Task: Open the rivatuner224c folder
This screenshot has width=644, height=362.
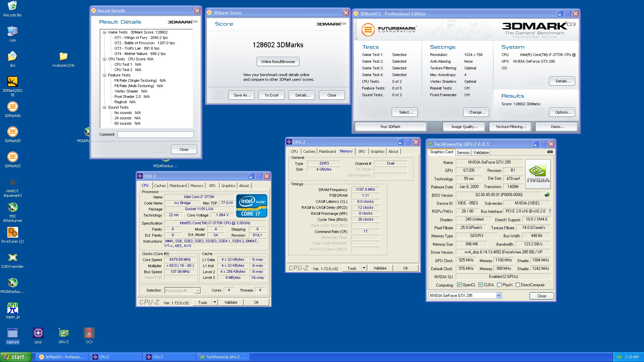Action: [x=63, y=59]
